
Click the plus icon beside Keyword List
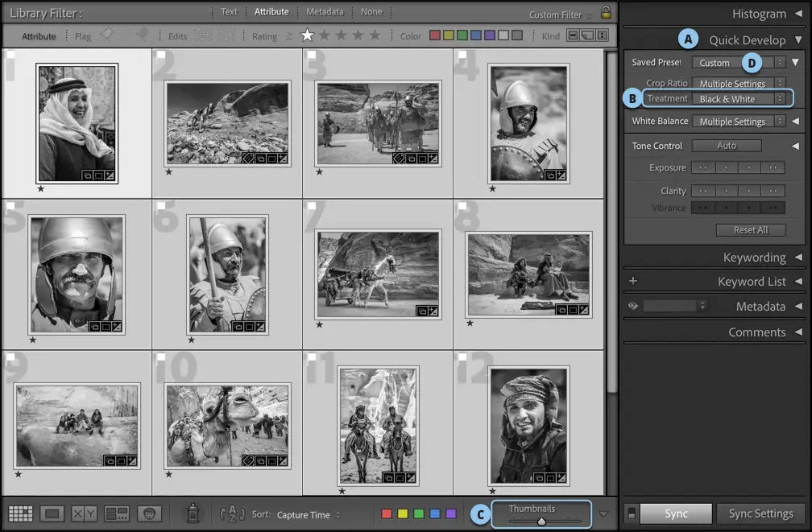[x=633, y=281]
